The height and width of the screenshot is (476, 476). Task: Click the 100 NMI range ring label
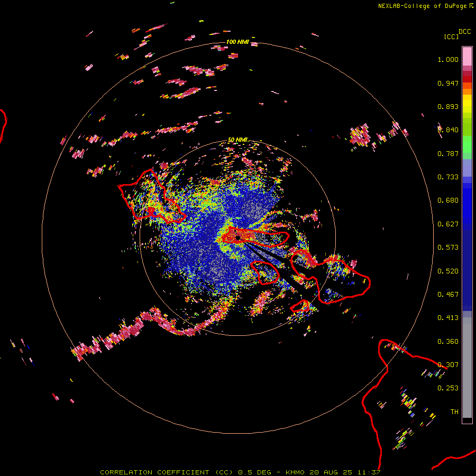point(237,42)
